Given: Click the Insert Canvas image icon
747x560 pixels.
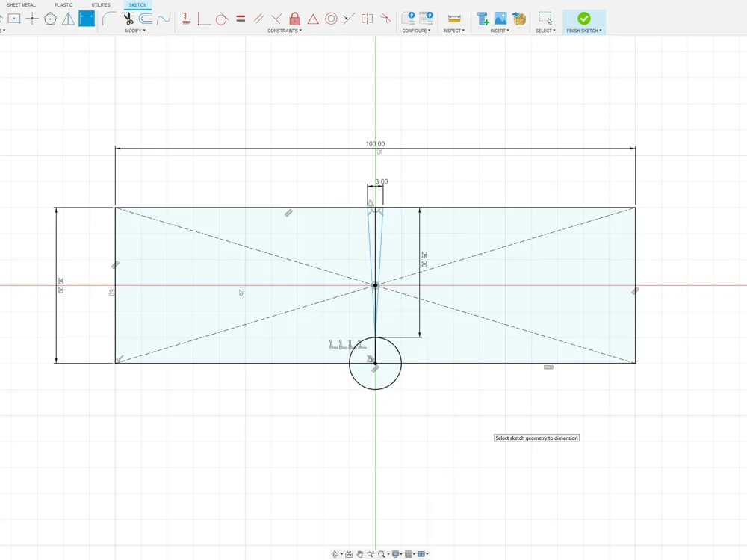Looking at the screenshot, I should [500, 19].
